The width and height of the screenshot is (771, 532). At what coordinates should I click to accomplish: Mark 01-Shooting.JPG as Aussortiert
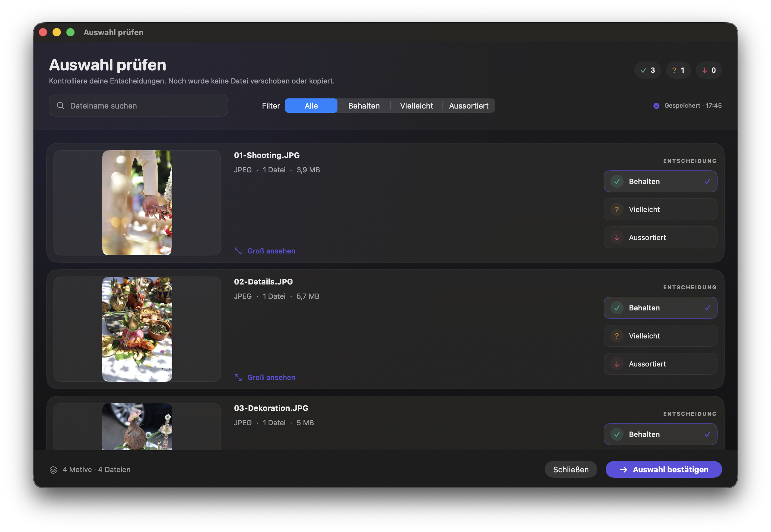tap(660, 237)
